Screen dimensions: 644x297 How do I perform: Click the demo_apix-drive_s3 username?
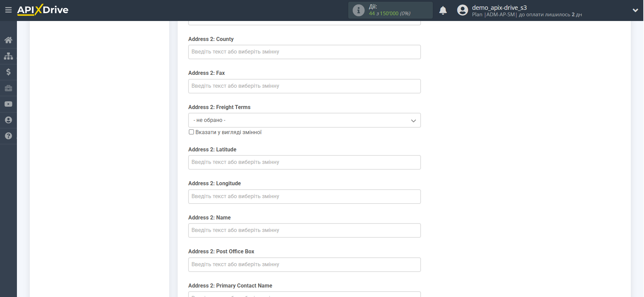pyautogui.click(x=499, y=7)
